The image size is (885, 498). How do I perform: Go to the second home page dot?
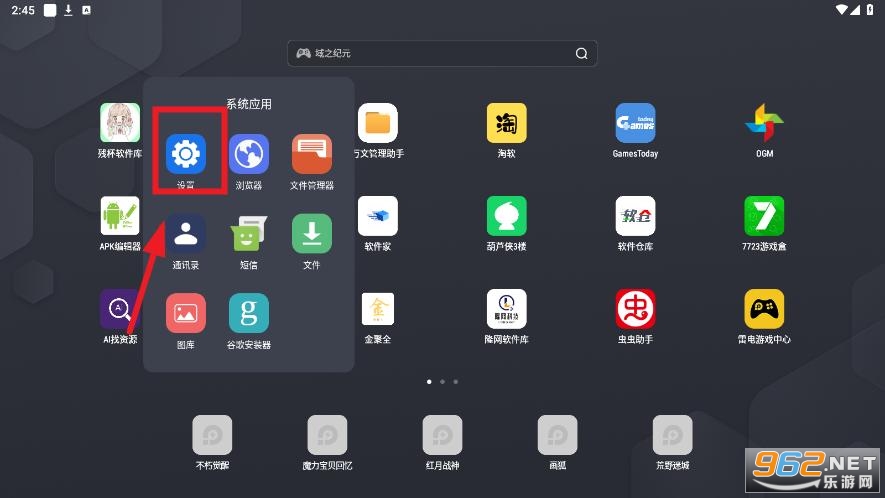tap(442, 382)
